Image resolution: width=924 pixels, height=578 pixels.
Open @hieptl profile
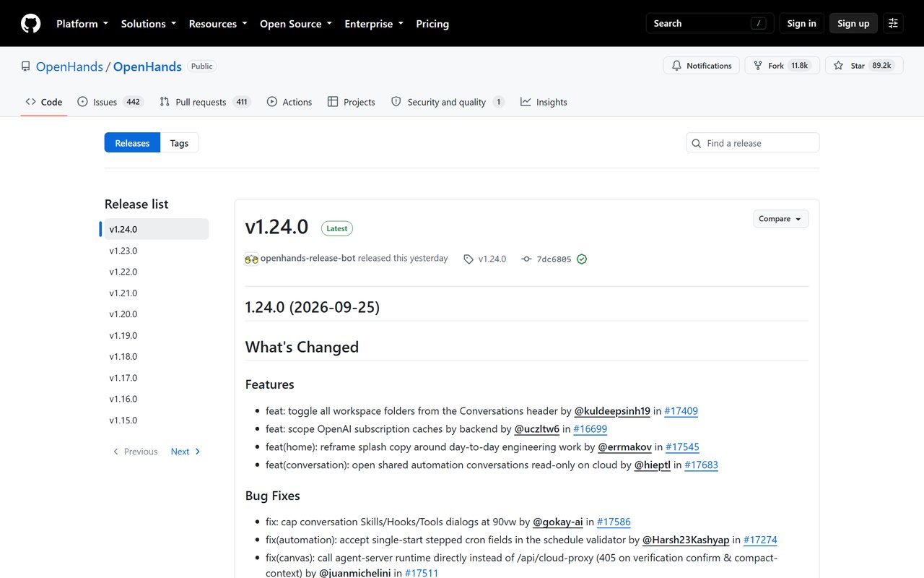click(x=653, y=465)
